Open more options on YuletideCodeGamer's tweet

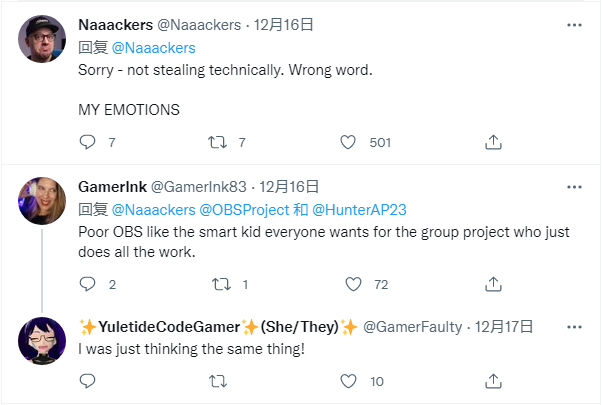pyautogui.click(x=574, y=326)
